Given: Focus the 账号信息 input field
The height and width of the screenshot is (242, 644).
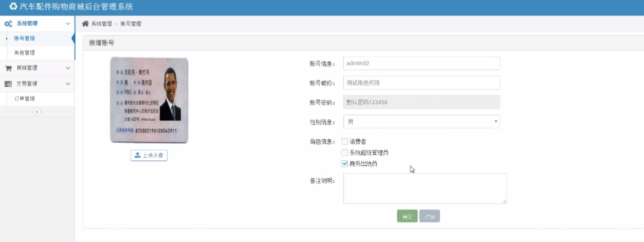Looking at the screenshot, I should click(x=421, y=63).
